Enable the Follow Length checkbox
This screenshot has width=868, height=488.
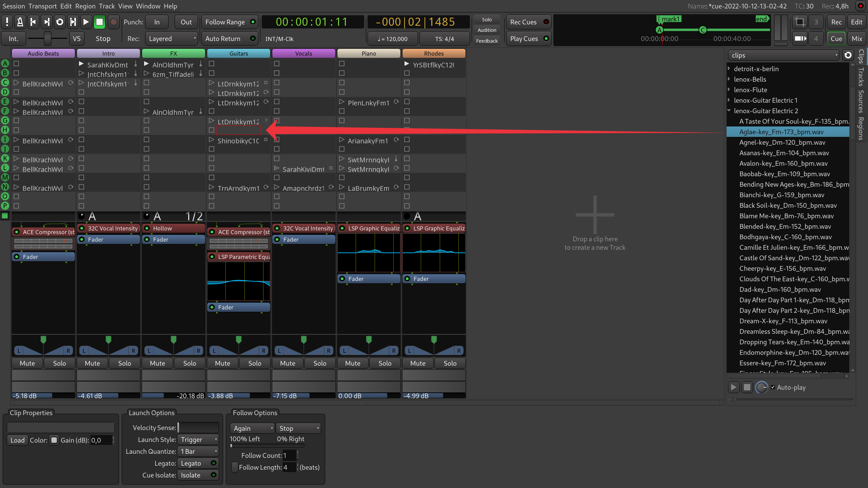pyautogui.click(x=235, y=467)
